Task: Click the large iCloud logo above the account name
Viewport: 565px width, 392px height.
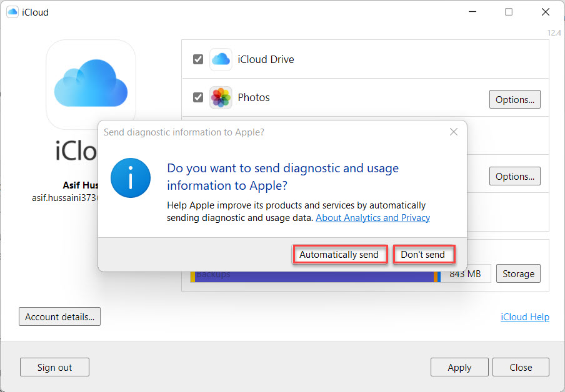Action: tap(91, 84)
